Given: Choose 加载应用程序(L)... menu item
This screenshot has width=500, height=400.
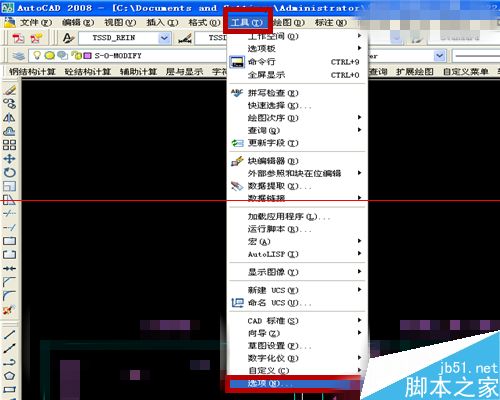Looking at the screenshot, I should point(297,217).
